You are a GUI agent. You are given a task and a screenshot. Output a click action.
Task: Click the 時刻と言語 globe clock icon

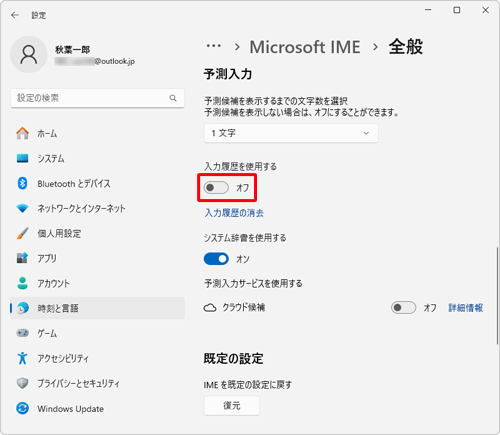click(22, 308)
